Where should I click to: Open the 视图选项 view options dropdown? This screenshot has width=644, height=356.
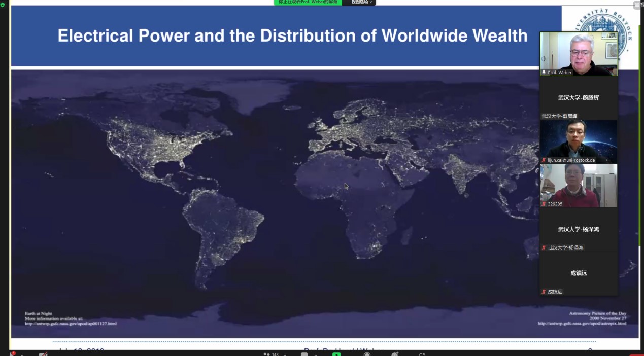pyautogui.click(x=361, y=3)
